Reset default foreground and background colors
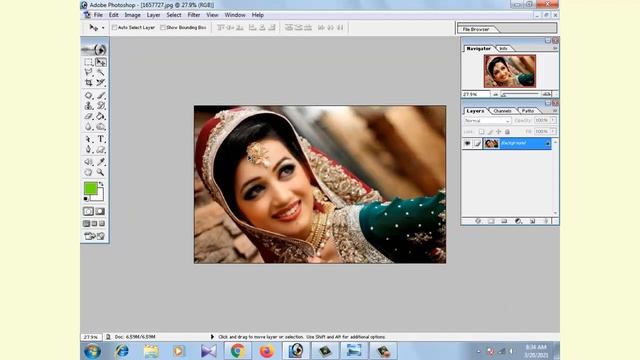The width and height of the screenshot is (640, 360). pyautogui.click(x=86, y=198)
